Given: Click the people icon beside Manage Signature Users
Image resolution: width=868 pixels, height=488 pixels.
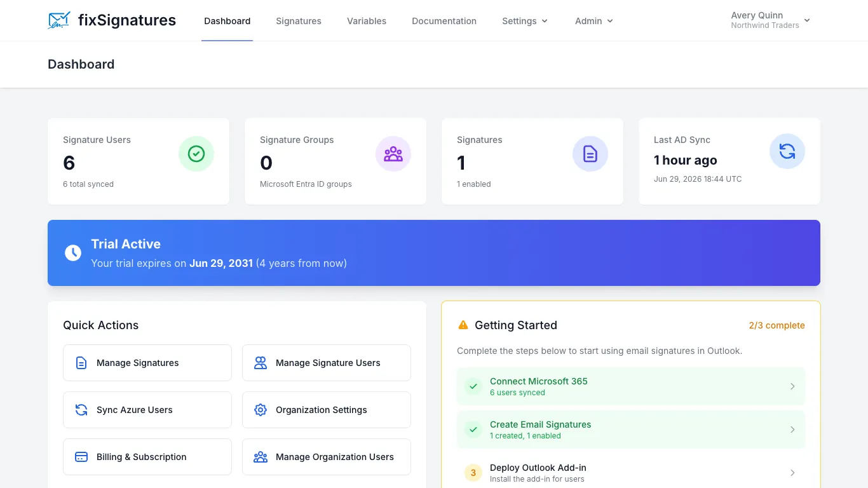Looking at the screenshot, I should pos(261,363).
